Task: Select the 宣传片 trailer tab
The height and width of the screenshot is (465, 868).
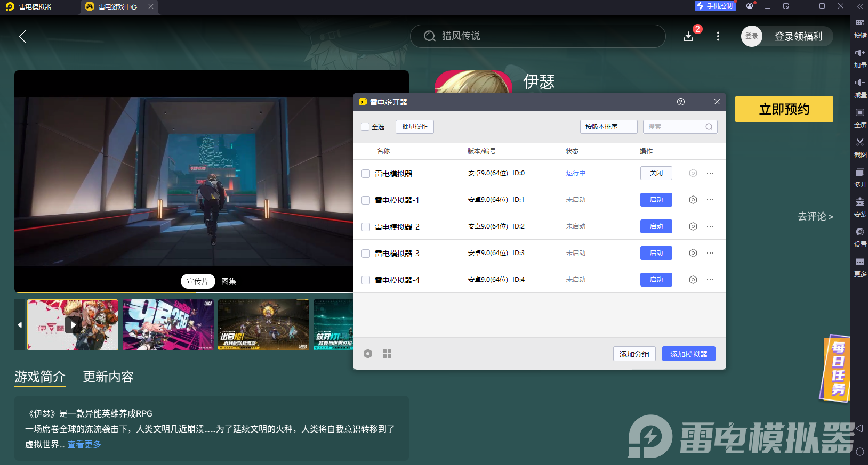Action: (198, 281)
